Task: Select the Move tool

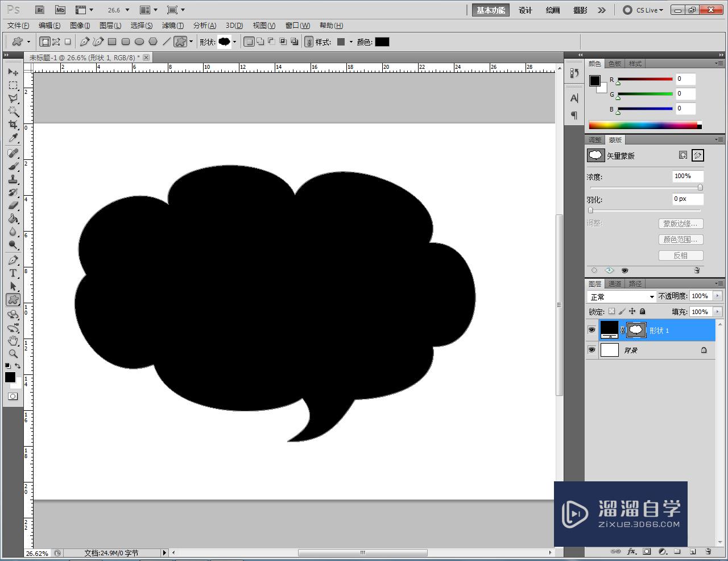Action: 13,72
